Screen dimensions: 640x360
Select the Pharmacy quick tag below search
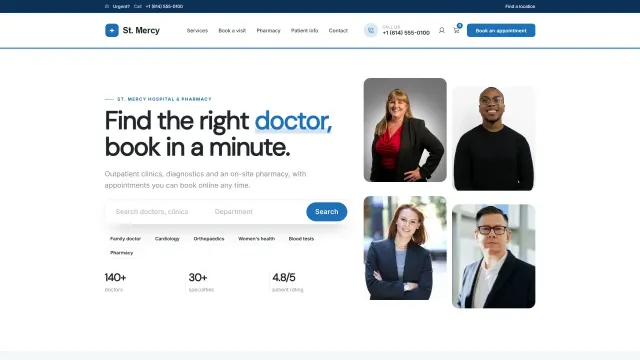(x=122, y=253)
